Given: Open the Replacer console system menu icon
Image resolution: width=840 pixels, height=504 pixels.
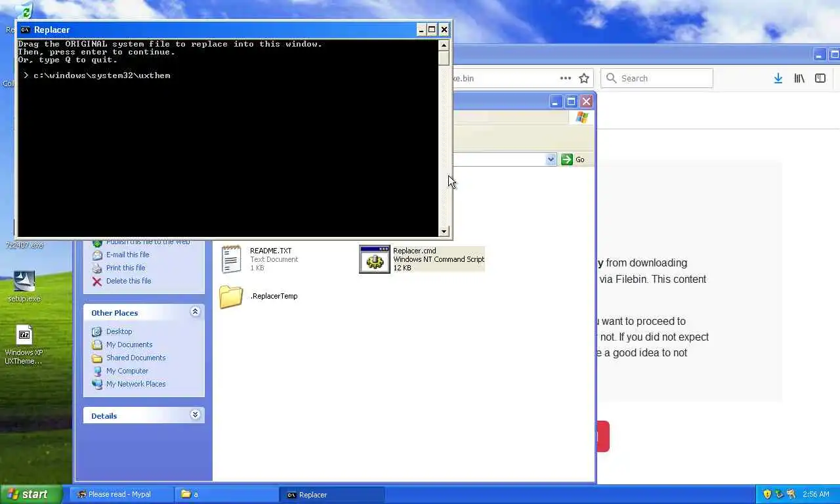Looking at the screenshot, I should tap(25, 30).
